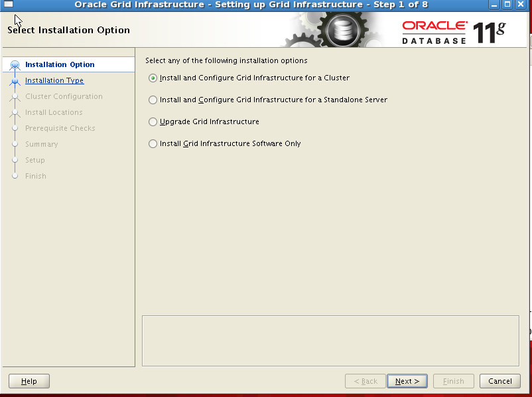Click the Prerequisite Checks step label
Viewport: 532px width, 397px height.
(x=60, y=128)
